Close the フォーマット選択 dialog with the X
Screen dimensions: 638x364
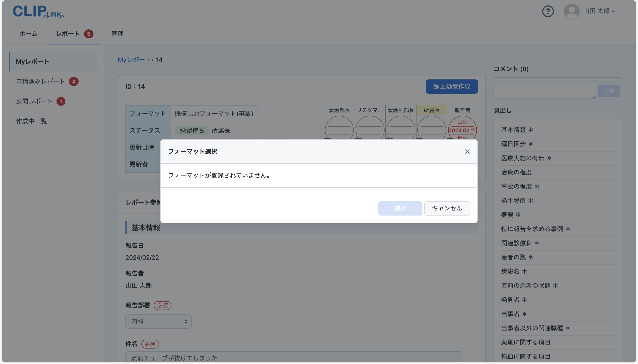[x=467, y=152]
